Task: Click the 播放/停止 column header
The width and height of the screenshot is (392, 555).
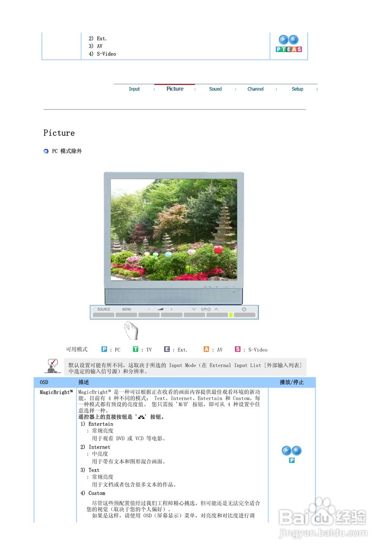Action: [x=292, y=382]
